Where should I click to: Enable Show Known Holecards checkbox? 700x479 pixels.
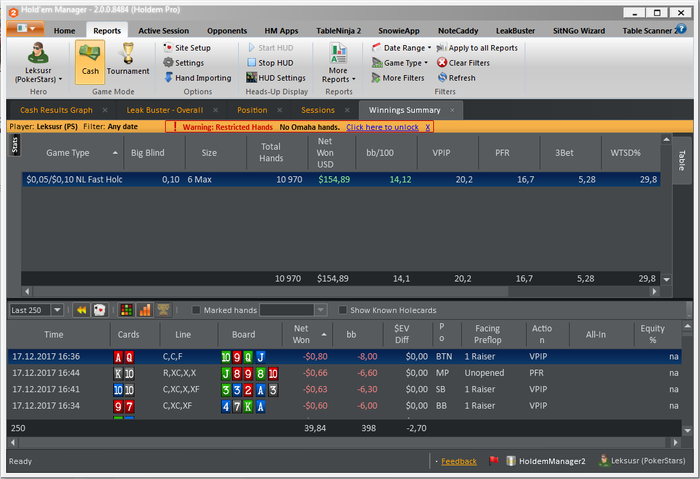[x=342, y=310]
